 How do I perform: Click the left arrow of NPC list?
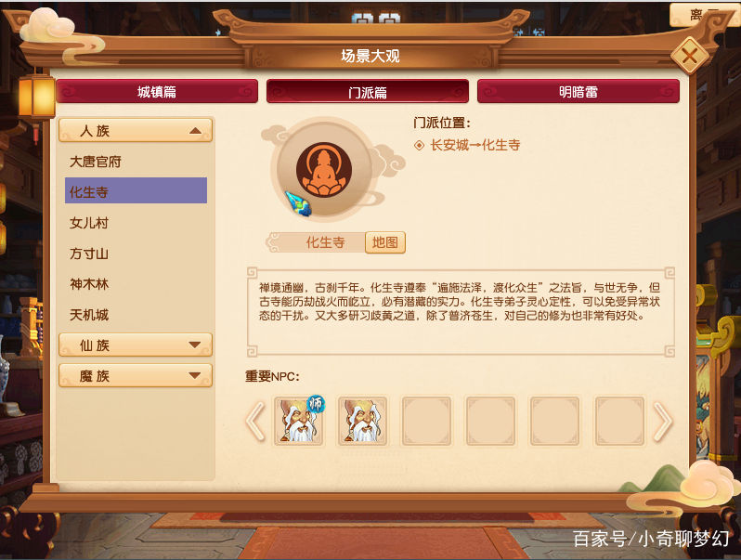click(x=255, y=421)
